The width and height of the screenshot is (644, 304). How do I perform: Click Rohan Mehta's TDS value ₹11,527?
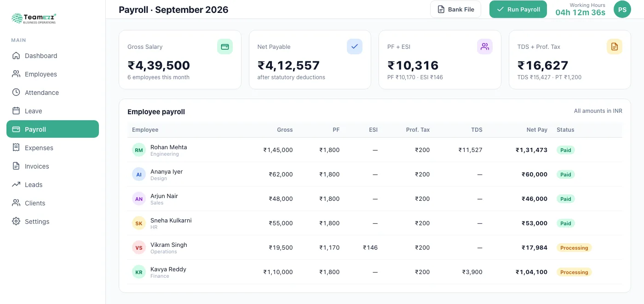pos(470,150)
